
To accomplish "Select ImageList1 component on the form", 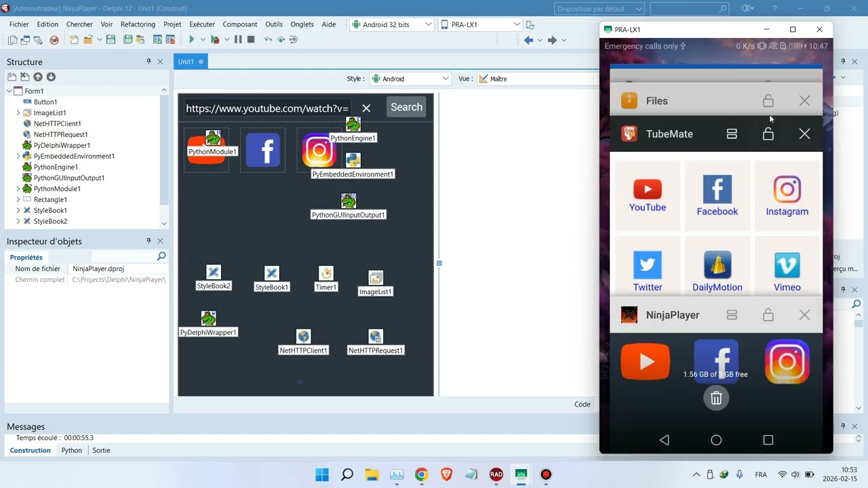I will pyautogui.click(x=376, y=278).
